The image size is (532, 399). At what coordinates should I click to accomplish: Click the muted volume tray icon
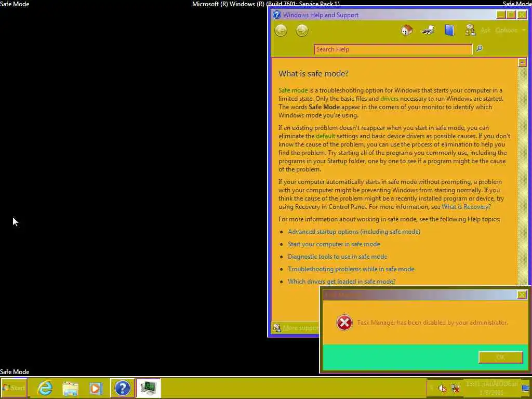point(442,388)
